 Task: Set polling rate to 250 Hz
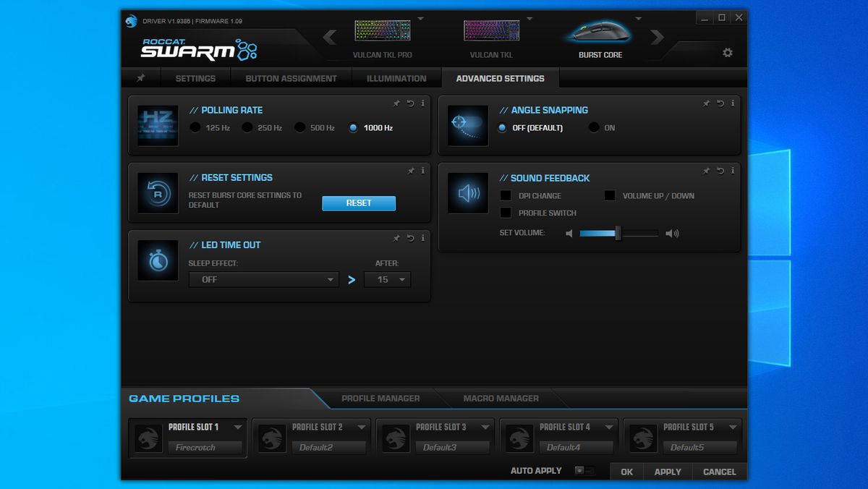click(x=247, y=128)
